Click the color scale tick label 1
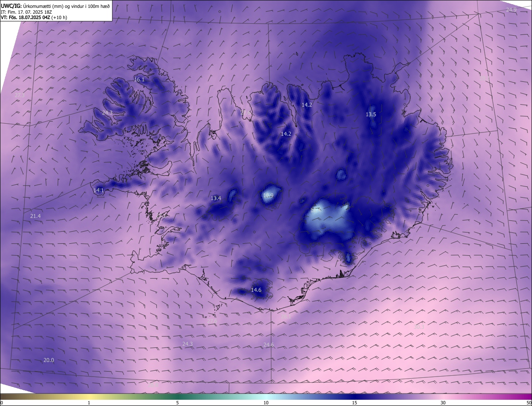Image resolution: width=532 pixels, height=406 pixels. coord(89,403)
